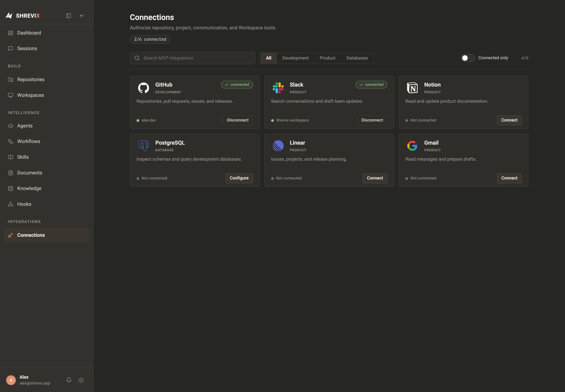Click the PostgreSQL card title
Viewport: 565px width, 392px height.
click(x=170, y=143)
